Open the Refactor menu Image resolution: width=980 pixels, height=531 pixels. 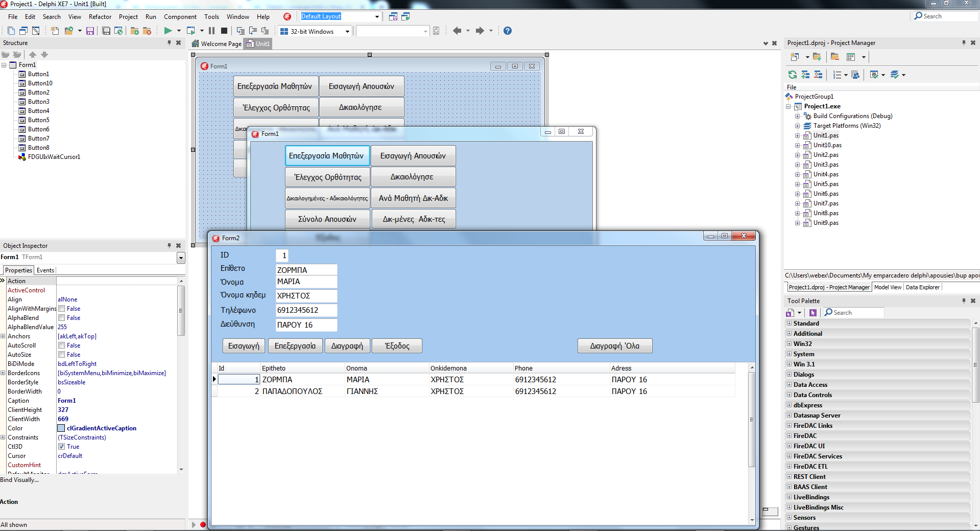click(100, 17)
